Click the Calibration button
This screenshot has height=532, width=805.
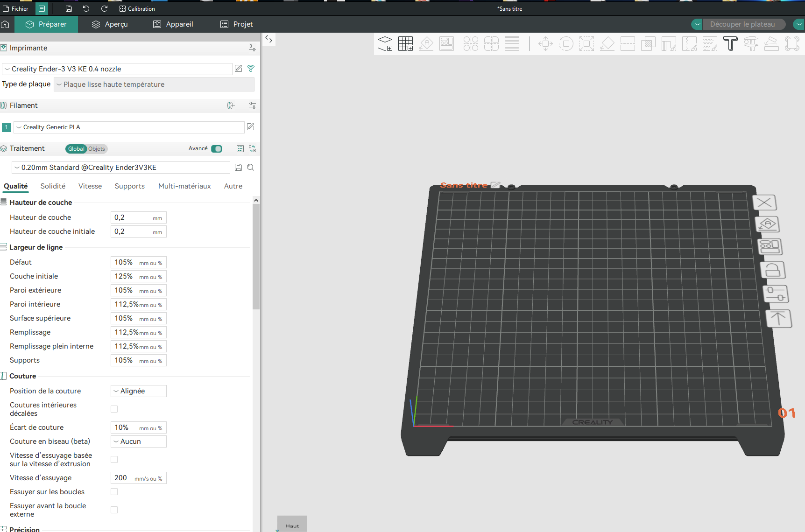pos(137,9)
